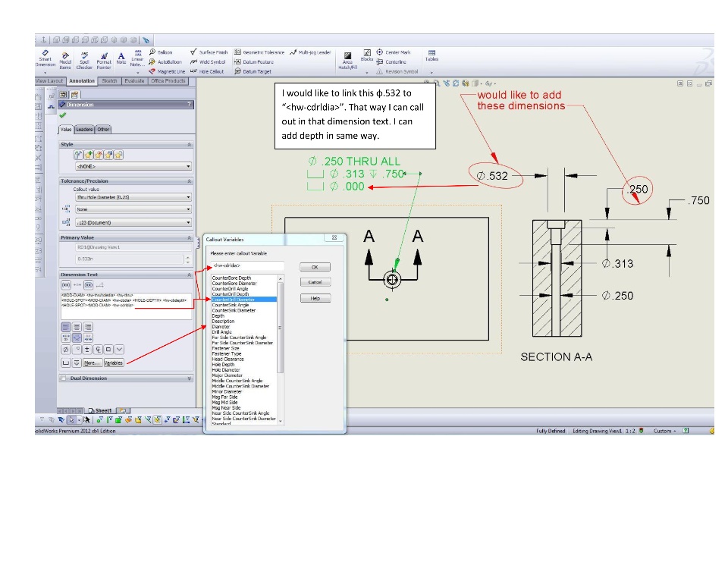Click Cancel in Callout Variables dialog

[315, 282]
